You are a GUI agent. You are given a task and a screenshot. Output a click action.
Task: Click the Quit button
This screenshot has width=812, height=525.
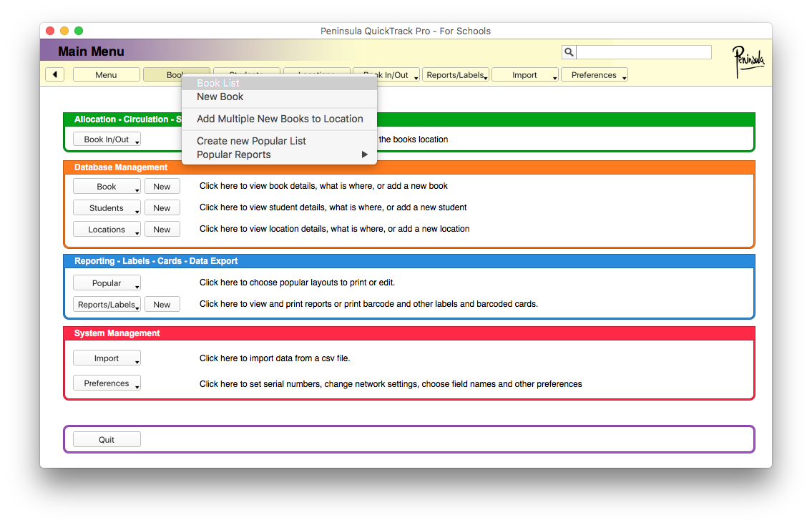click(x=107, y=440)
